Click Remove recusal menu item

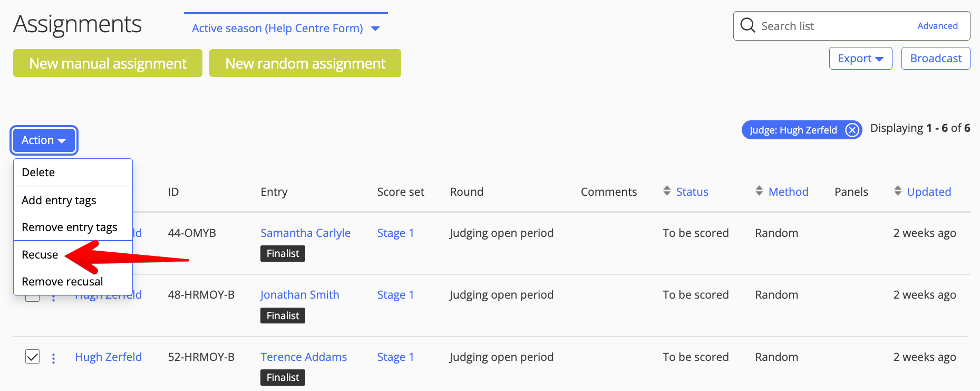pos(62,282)
